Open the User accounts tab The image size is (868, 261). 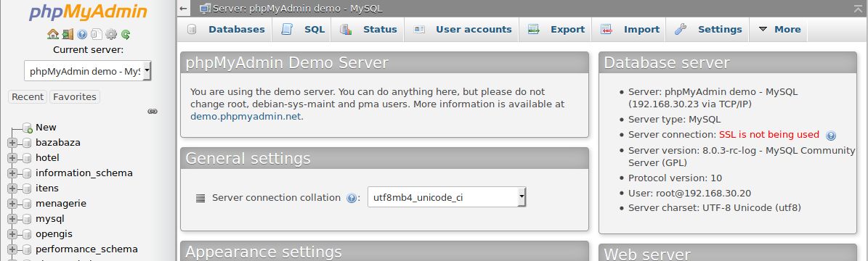pyautogui.click(x=462, y=29)
